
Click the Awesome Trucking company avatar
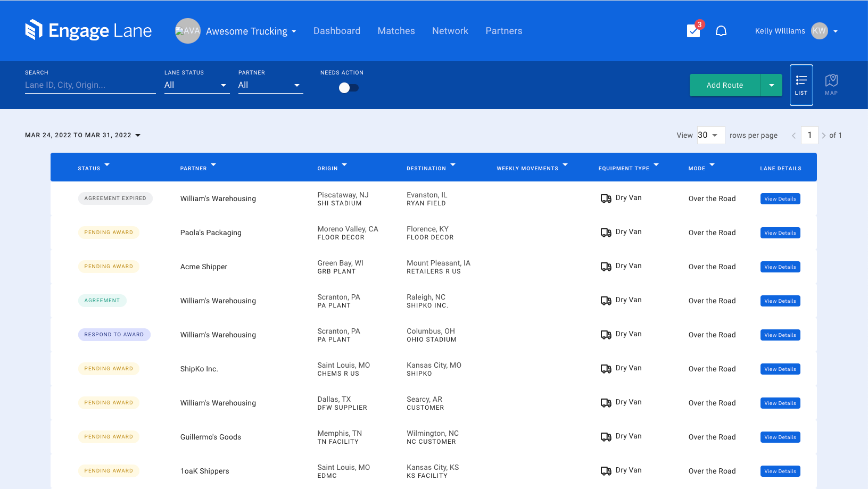(187, 31)
